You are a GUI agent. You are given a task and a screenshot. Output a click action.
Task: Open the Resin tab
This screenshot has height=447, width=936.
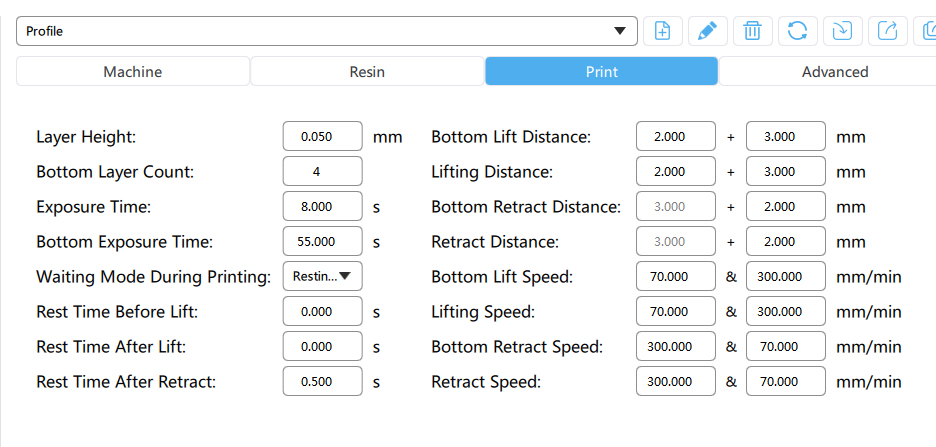click(x=367, y=72)
